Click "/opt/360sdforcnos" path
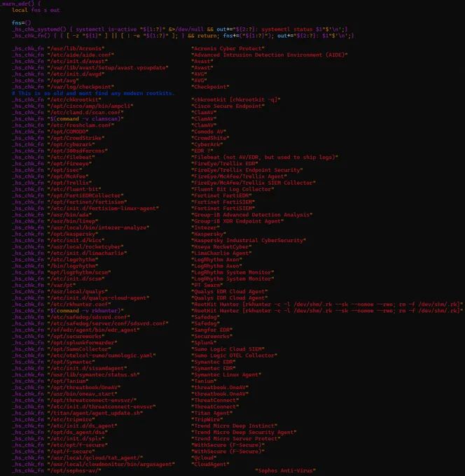This screenshot has height=476, width=465. point(77,150)
